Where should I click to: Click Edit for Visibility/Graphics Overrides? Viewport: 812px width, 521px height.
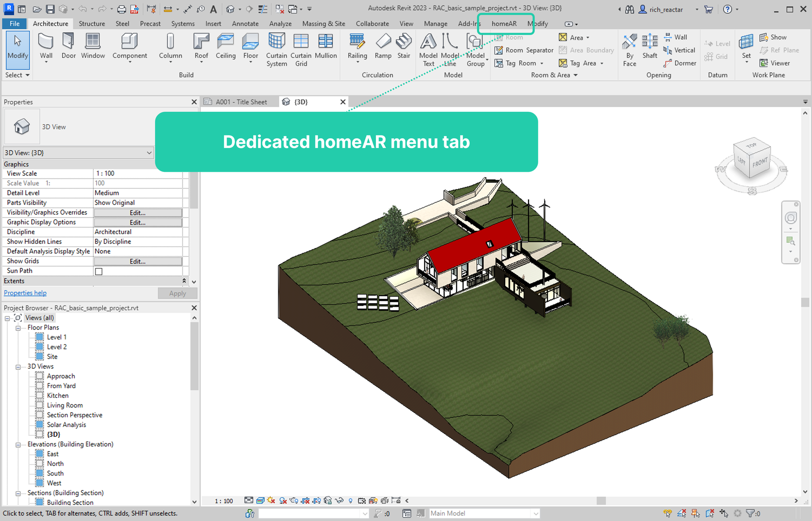[137, 212]
